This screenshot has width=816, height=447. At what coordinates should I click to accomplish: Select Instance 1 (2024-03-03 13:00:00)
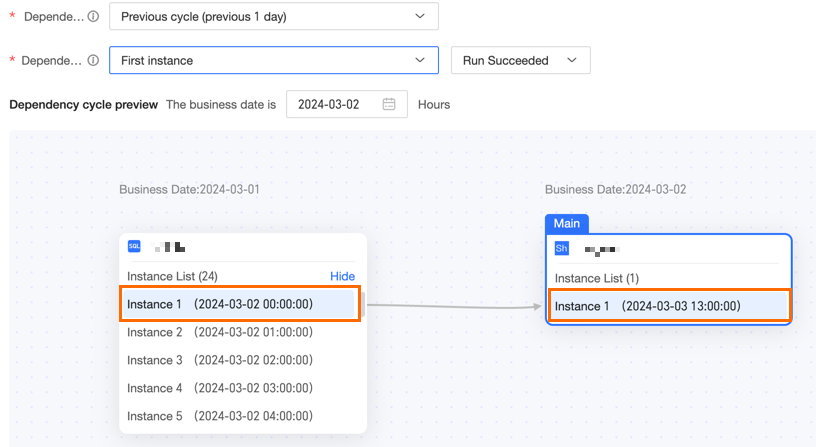coord(669,306)
